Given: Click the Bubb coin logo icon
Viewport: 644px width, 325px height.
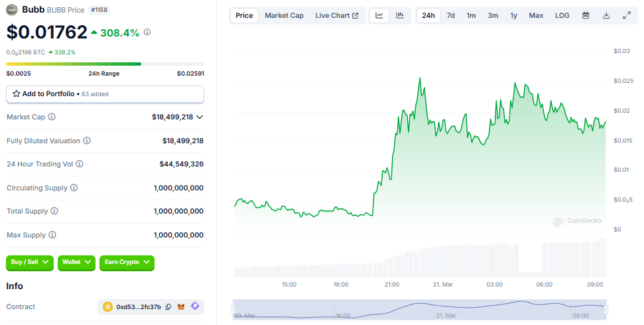Looking at the screenshot, I should (x=12, y=10).
